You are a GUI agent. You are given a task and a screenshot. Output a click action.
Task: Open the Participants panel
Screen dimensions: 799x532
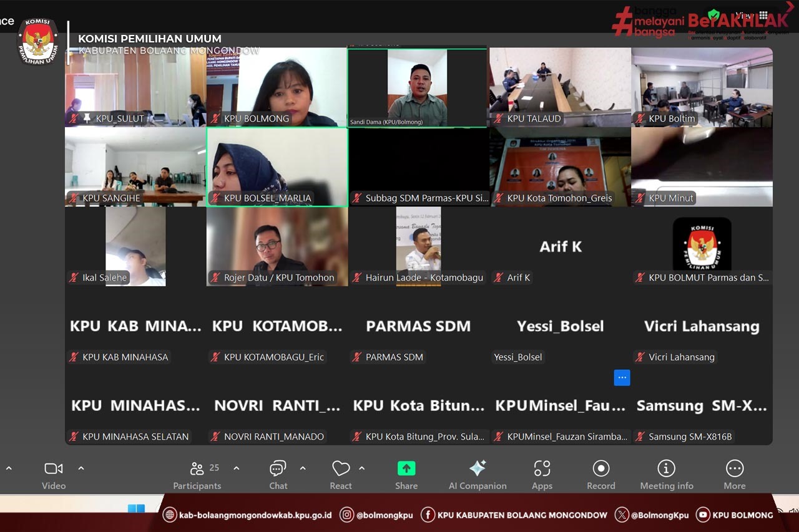pos(197,475)
